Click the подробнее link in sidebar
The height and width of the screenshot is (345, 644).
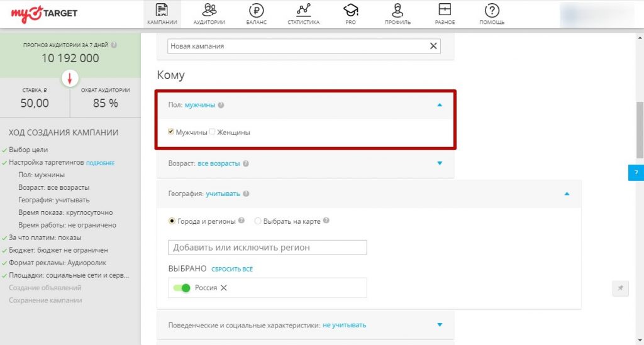[101, 163]
